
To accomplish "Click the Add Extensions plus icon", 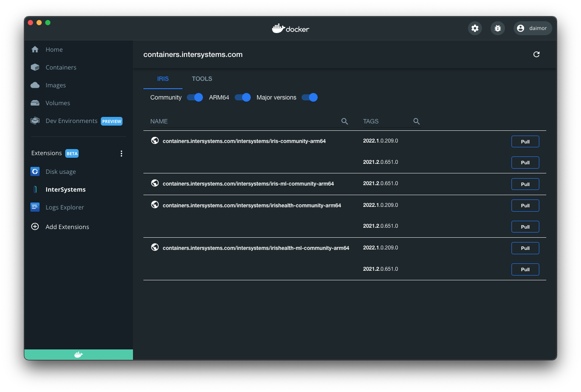I will tap(35, 226).
